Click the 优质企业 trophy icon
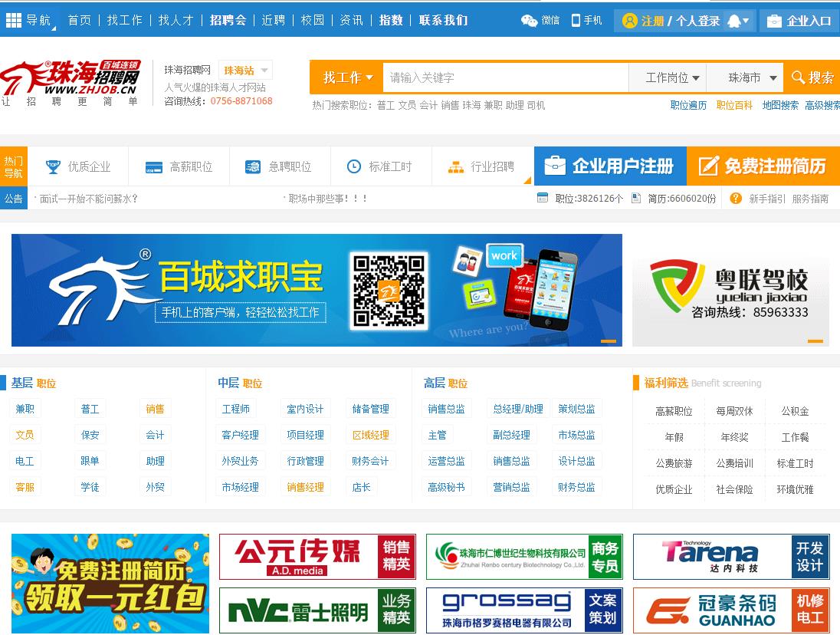Screen dimensions: 840x635 [x=53, y=166]
